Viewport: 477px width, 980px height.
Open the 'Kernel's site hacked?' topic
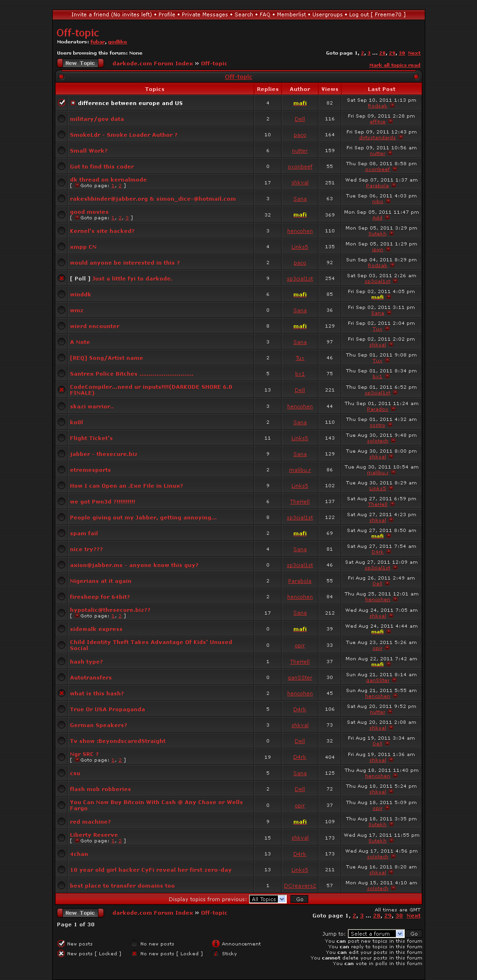(102, 231)
